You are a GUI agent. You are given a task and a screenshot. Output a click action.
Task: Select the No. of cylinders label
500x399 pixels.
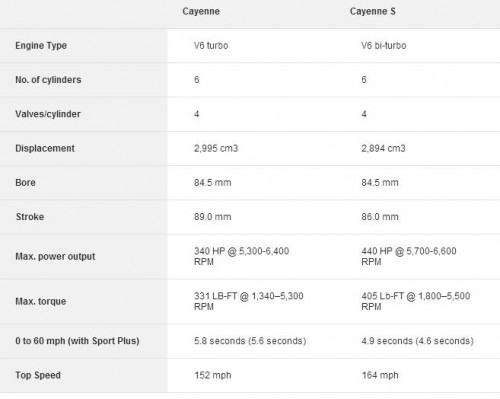coord(48,80)
